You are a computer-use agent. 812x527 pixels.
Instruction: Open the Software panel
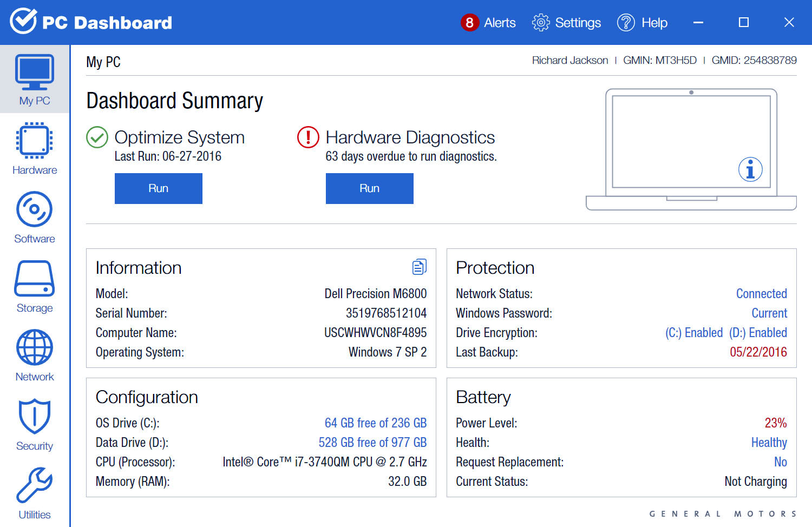coord(34,215)
